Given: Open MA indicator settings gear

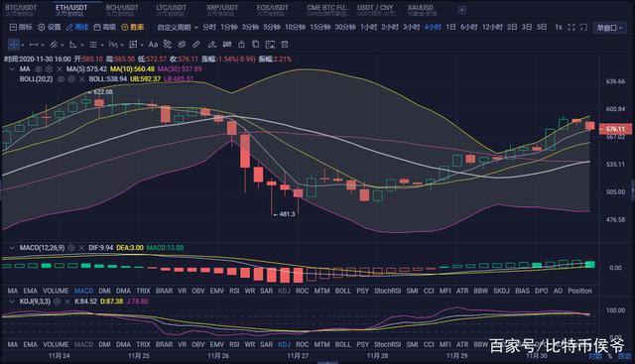Looking at the screenshot, I should [x=49, y=69].
